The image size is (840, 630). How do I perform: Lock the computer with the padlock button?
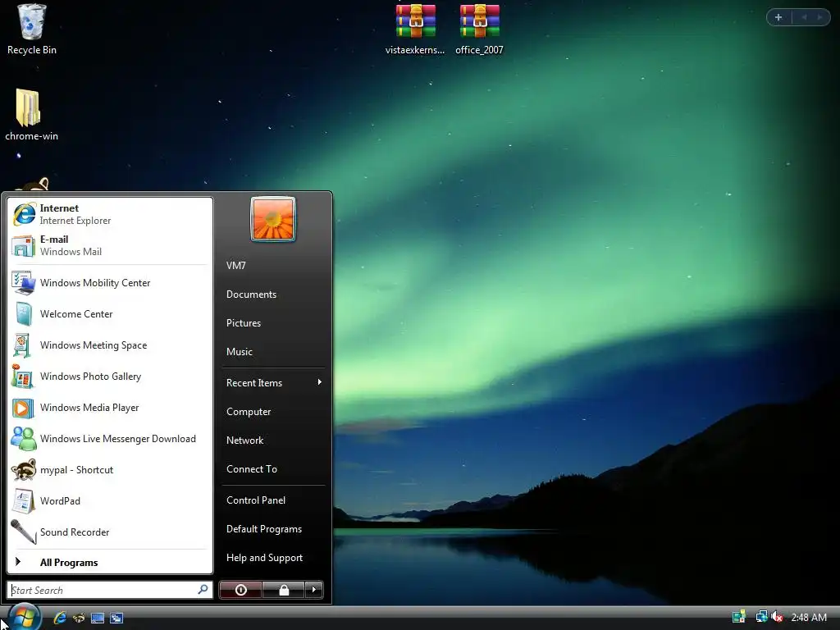coord(284,590)
